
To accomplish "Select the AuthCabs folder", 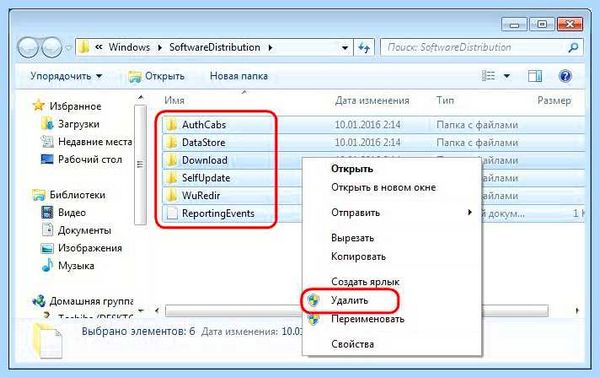I will [x=204, y=125].
